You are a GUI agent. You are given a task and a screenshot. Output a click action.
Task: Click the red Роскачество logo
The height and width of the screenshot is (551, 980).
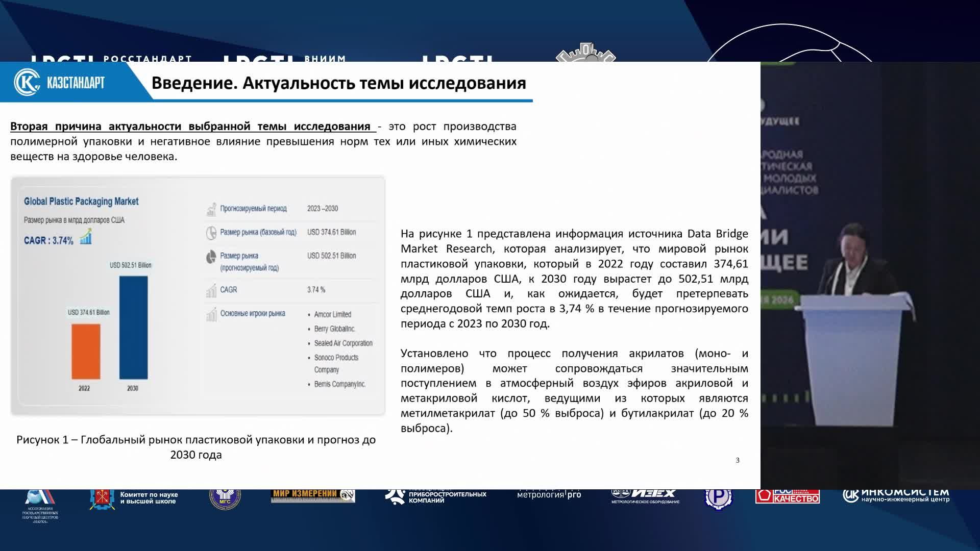[788, 496]
